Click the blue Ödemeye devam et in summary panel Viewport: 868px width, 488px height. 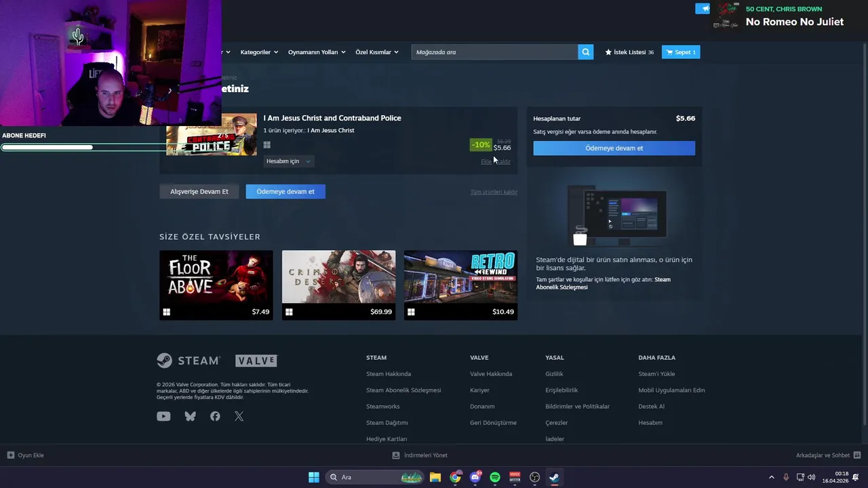(614, 148)
